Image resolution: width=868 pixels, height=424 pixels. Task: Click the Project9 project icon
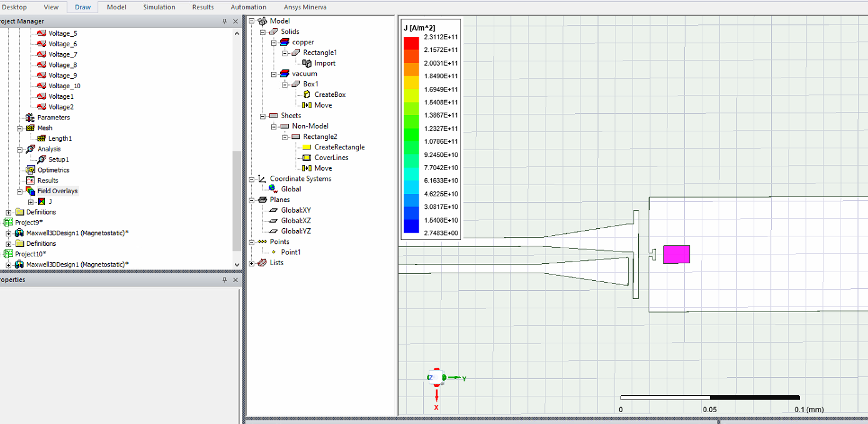pos(8,223)
